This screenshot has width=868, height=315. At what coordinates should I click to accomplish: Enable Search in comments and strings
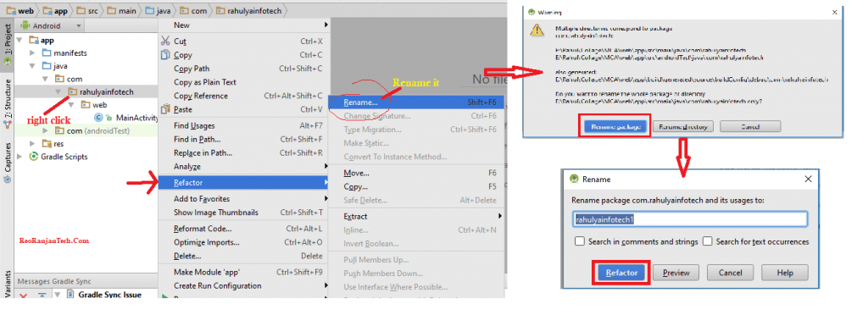tap(580, 241)
